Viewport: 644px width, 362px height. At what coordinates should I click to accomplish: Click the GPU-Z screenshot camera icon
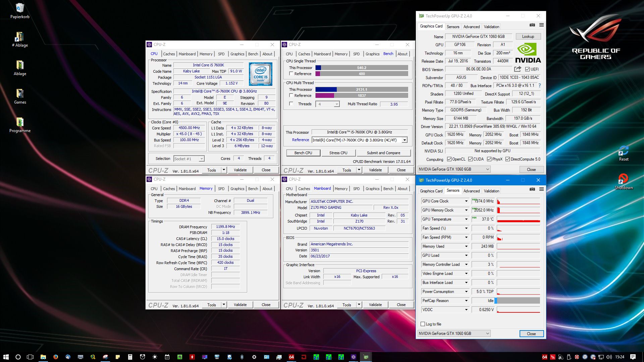coord(532,25)
